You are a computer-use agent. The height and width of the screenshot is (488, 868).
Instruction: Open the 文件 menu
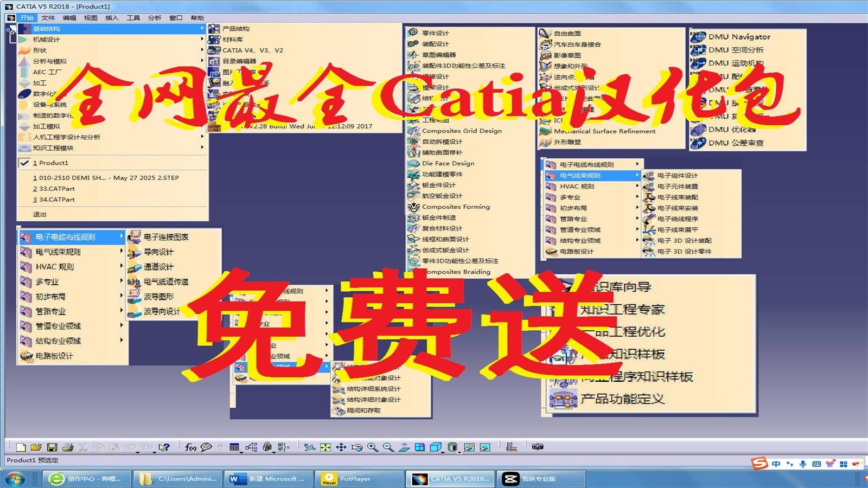pos(48,18)
